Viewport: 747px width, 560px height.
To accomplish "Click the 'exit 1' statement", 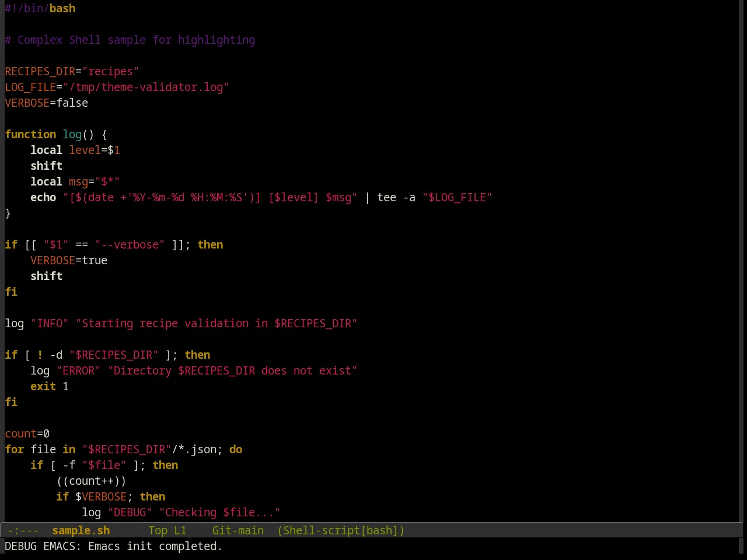I will click(50, 386).
